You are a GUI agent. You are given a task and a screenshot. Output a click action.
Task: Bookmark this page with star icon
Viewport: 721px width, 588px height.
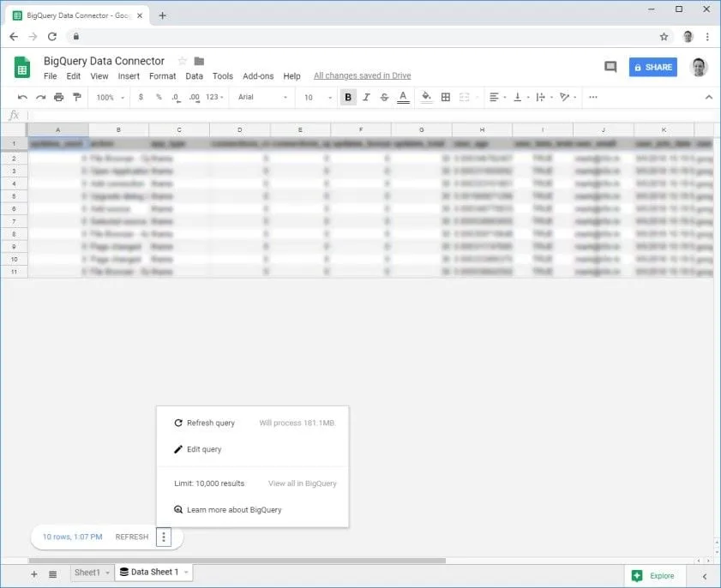coord(664,37)
